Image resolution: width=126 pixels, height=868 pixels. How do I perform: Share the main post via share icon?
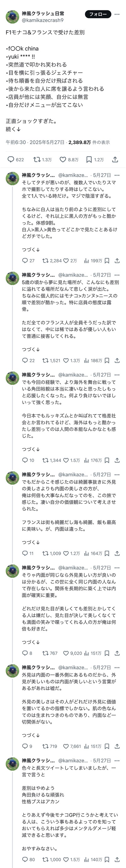[x=115, y=159]
